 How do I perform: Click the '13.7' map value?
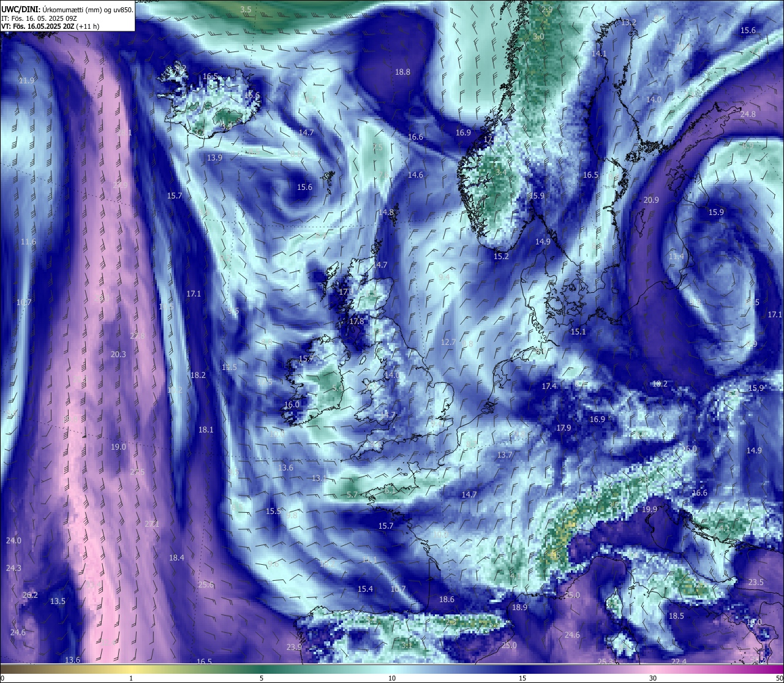(504, 455)
